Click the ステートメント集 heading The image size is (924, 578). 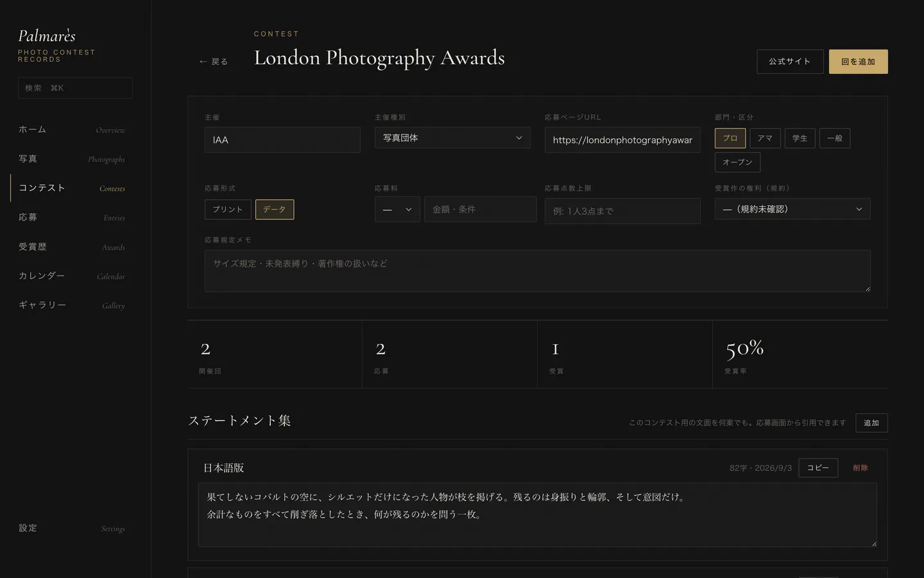tap(239, 421)
